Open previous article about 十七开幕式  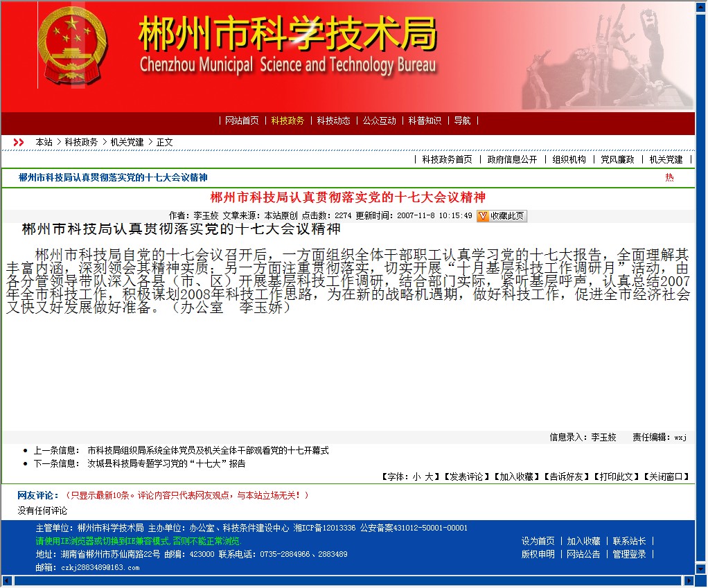(x=208, y=450)
